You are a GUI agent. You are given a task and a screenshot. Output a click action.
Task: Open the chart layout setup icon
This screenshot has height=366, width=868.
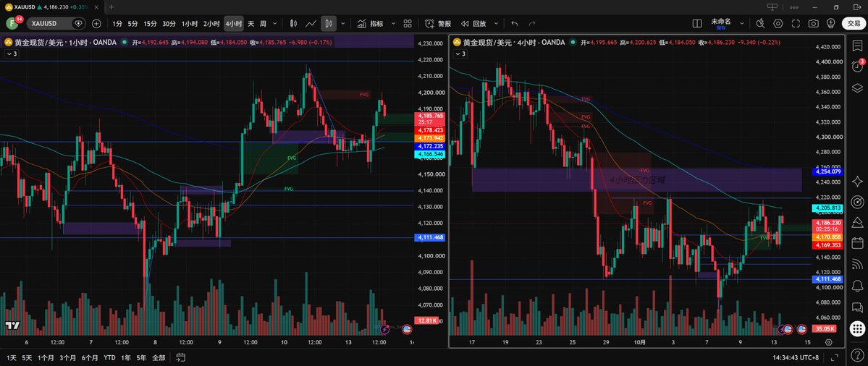(697, 24)
